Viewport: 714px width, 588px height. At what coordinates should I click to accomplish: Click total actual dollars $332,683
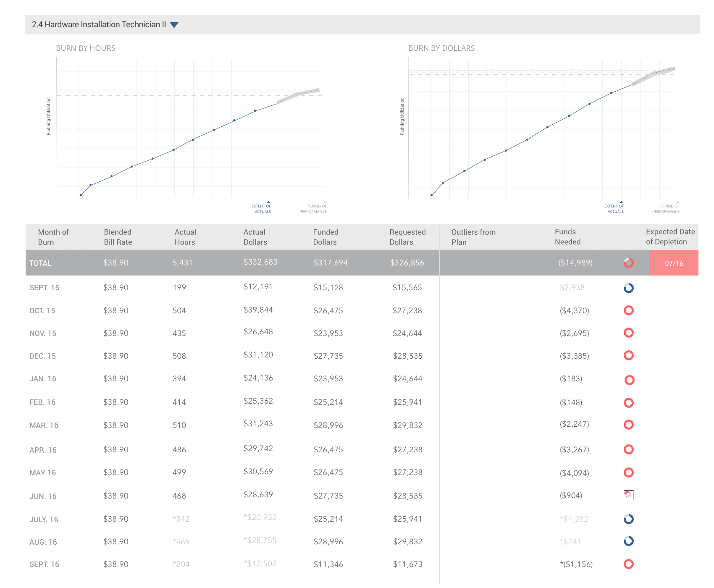point(260,262)
